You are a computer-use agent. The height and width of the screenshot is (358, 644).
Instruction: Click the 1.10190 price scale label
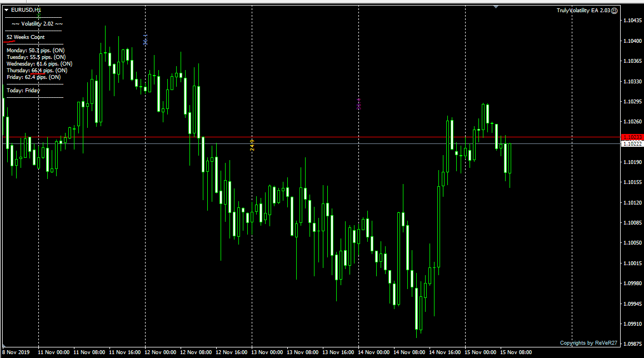(x=632, y=162)
